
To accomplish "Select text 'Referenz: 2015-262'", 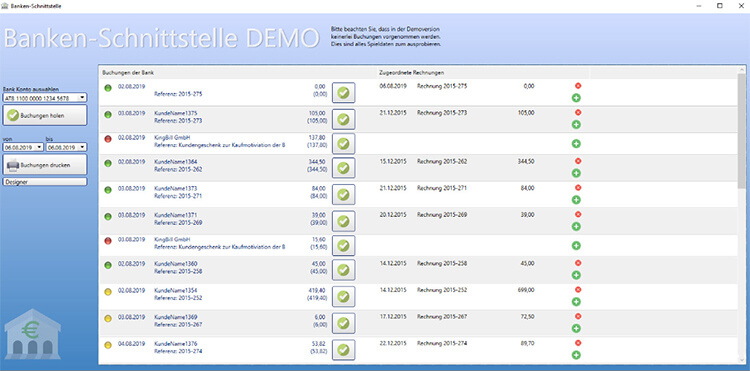I will (178, 169).
